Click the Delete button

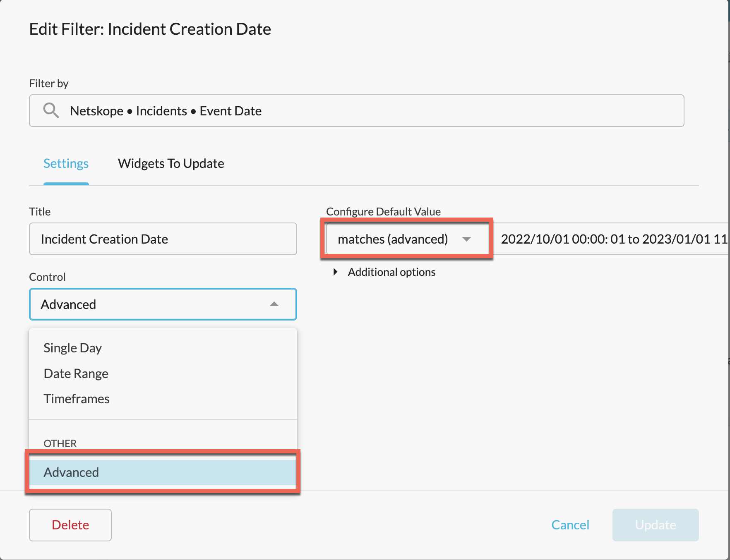[x=70, y=525]
